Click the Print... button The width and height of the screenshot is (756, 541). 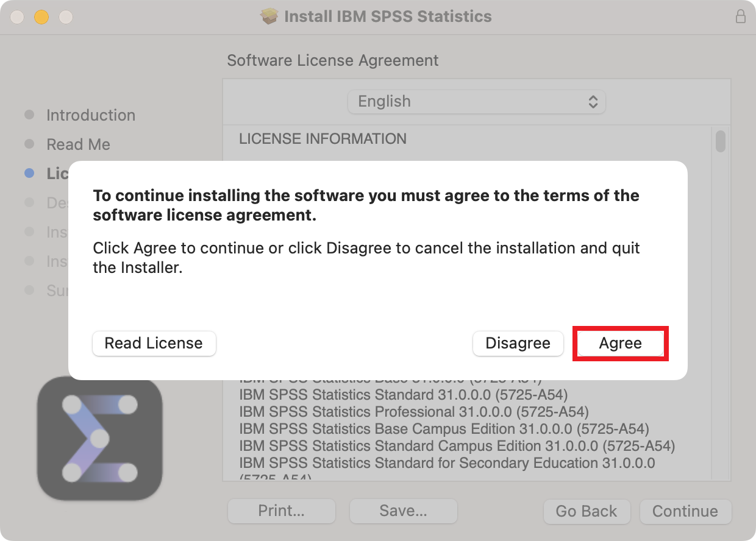click(281, 511)
